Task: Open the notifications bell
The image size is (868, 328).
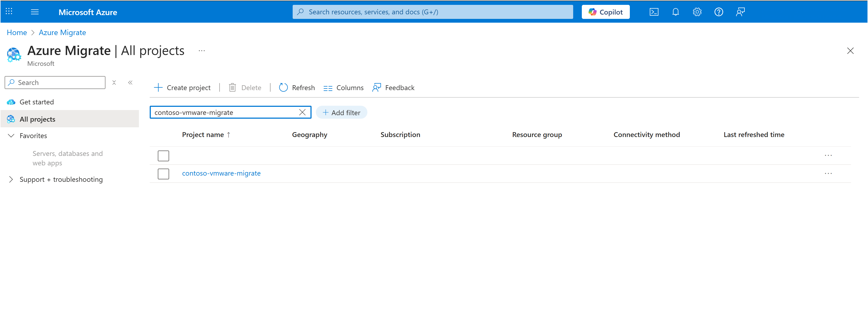Action: pos(675,12)
